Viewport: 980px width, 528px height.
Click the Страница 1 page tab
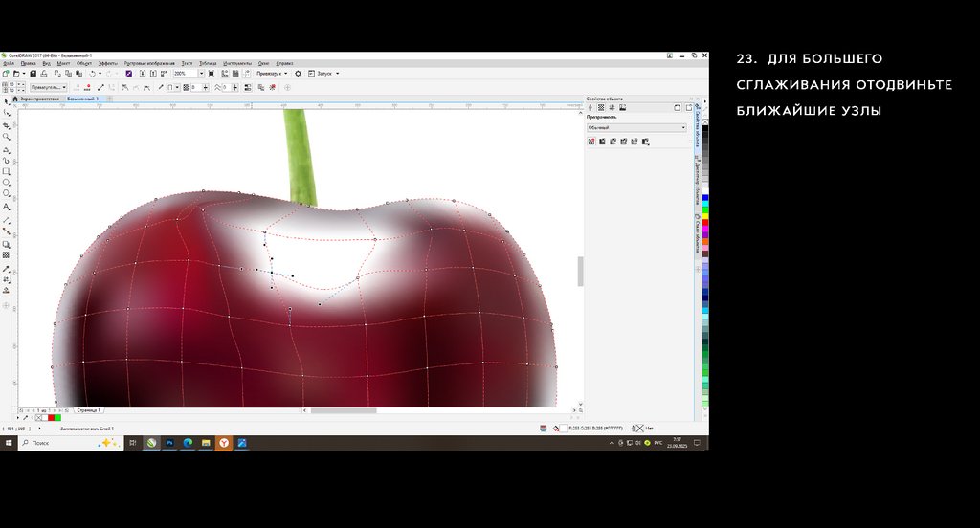pos(95,409)
